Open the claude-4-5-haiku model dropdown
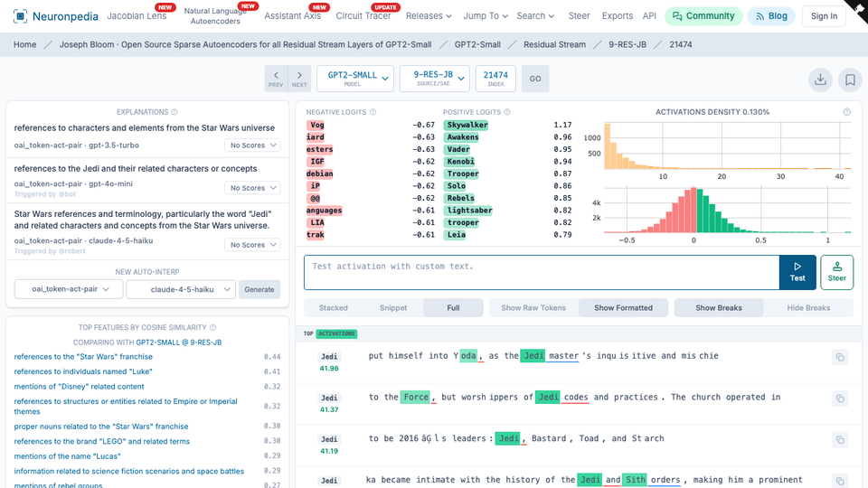Screen dimensions: 868x488 (181, 289)
